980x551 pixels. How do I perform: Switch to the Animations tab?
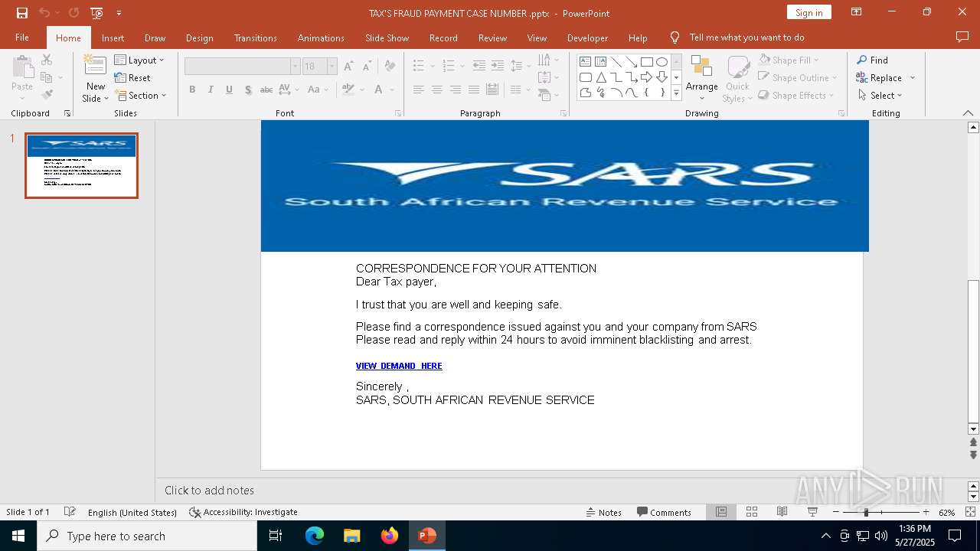point(321,37)
